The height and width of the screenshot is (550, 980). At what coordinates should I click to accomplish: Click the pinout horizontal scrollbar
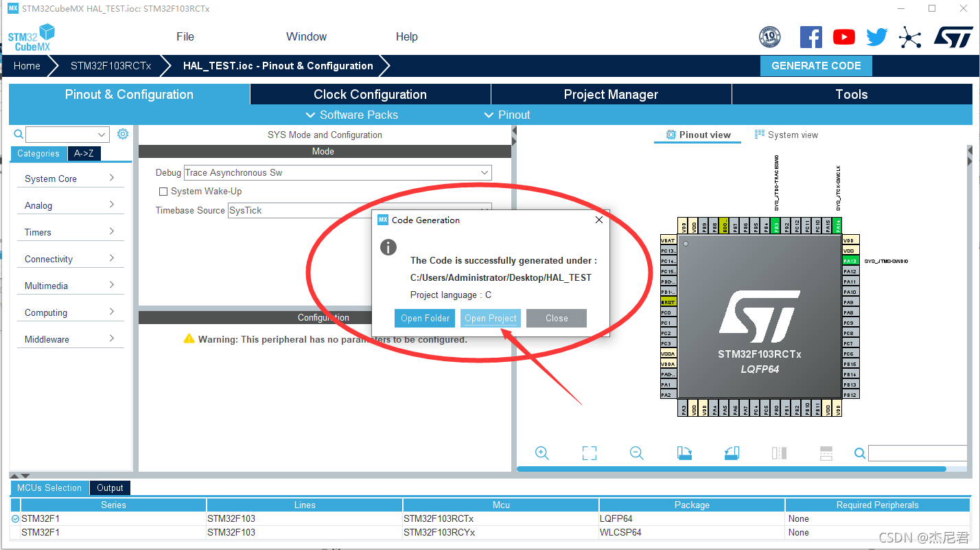click(732, 469)
